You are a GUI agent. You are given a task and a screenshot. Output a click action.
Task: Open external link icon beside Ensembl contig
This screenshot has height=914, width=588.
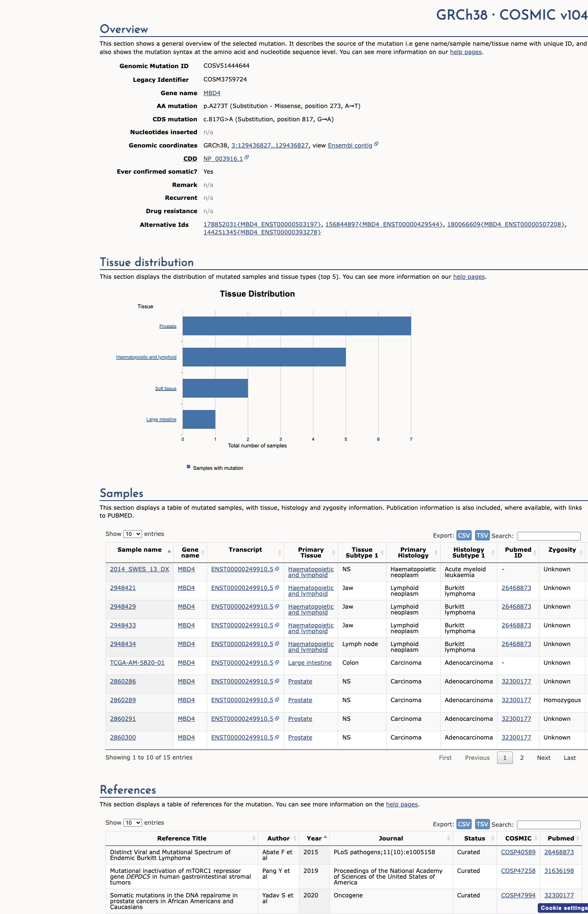coord(376,144)
